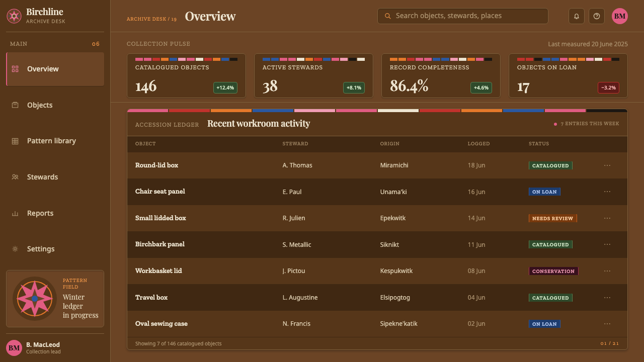Sort by the Origin column header

click(390, 144)
